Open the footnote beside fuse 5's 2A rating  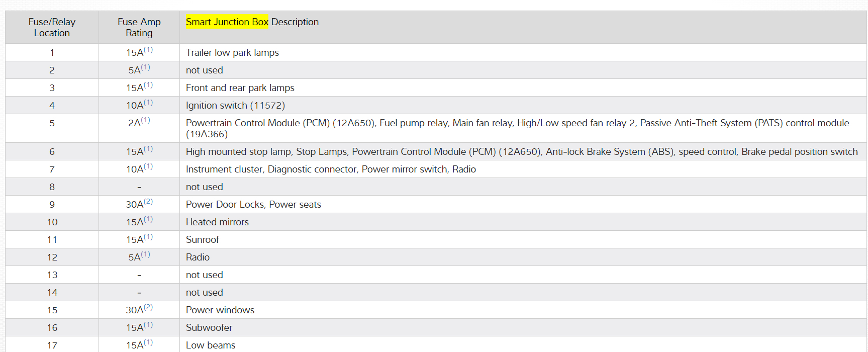[x=145, y=120]
